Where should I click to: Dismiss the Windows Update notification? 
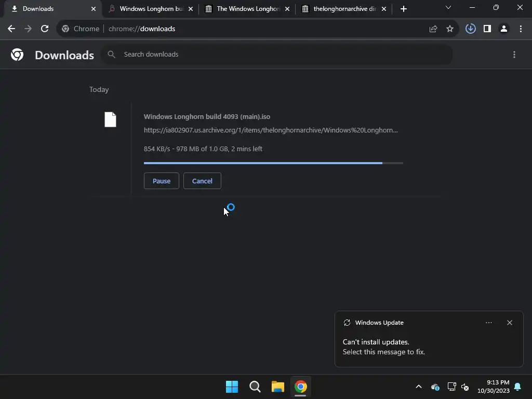click(510, 323)
